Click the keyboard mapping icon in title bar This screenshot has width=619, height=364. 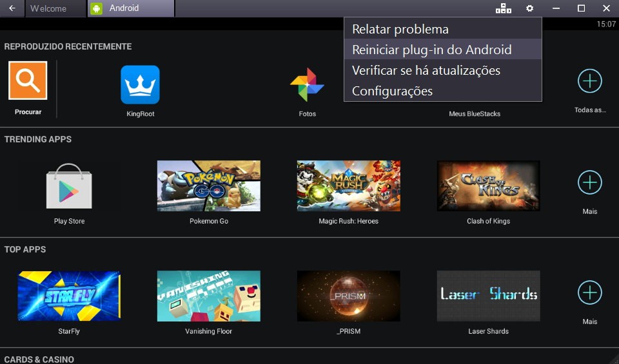pos(503,8)
